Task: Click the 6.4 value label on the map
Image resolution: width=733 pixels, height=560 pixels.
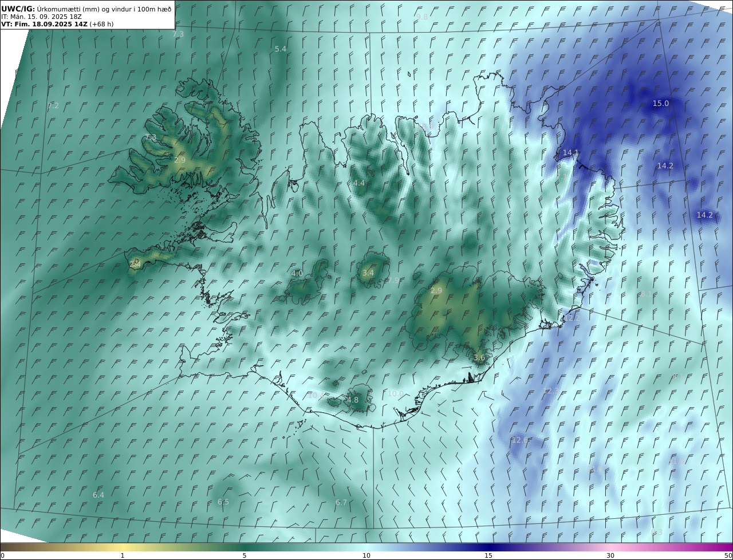Action: [x=98, y=495]
